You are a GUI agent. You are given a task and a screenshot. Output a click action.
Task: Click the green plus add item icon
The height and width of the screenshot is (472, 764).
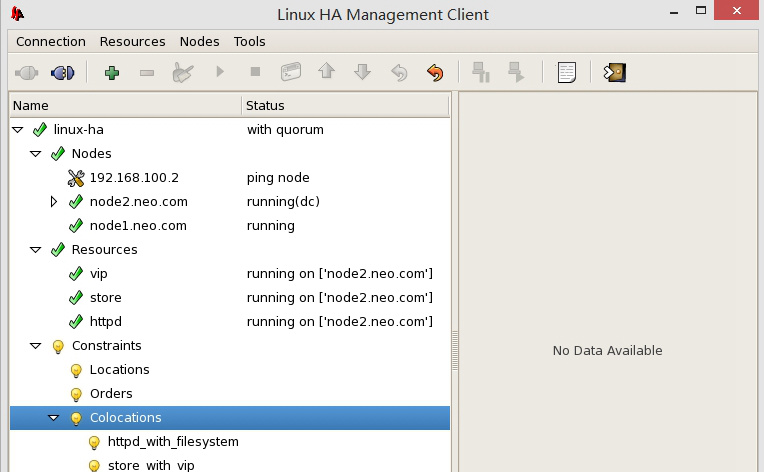111,72
